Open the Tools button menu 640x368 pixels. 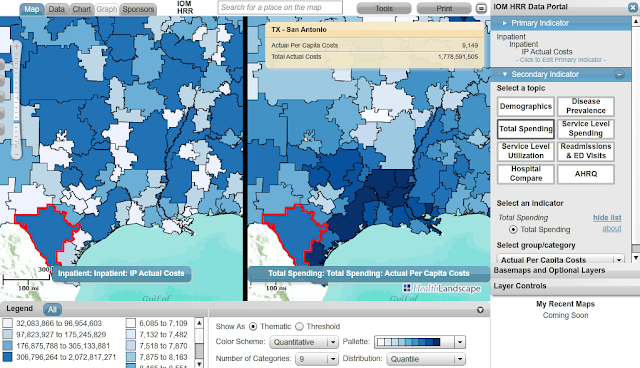[x=384, y=8]
